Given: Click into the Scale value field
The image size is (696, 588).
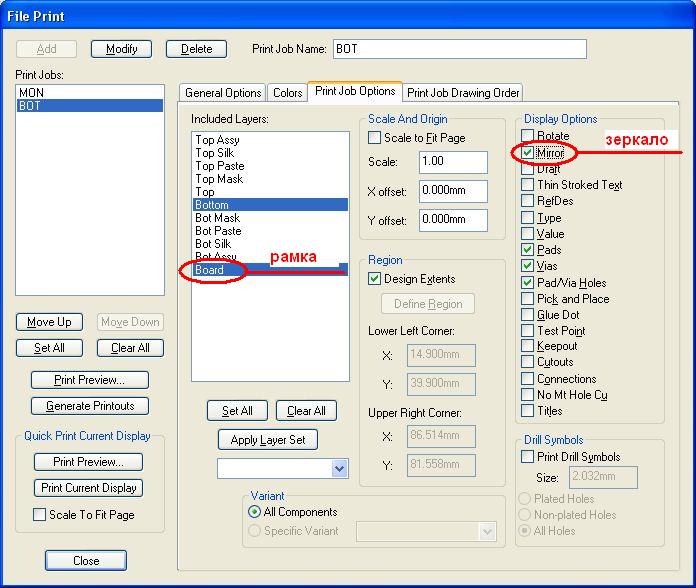Looking at the screenshot, I should pos(453,162).
